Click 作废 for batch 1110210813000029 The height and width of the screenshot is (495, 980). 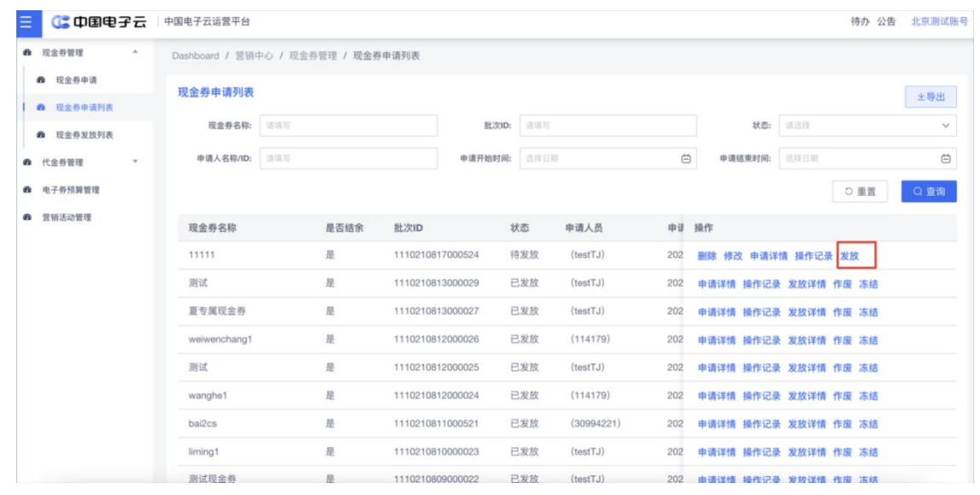[842, 285]
